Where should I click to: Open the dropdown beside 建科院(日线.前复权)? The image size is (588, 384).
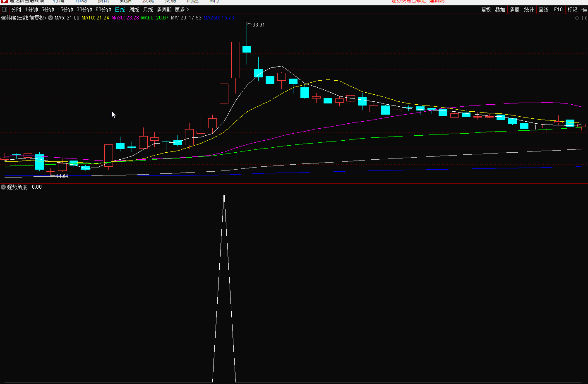pyautogui.click(x=50, y=18)
